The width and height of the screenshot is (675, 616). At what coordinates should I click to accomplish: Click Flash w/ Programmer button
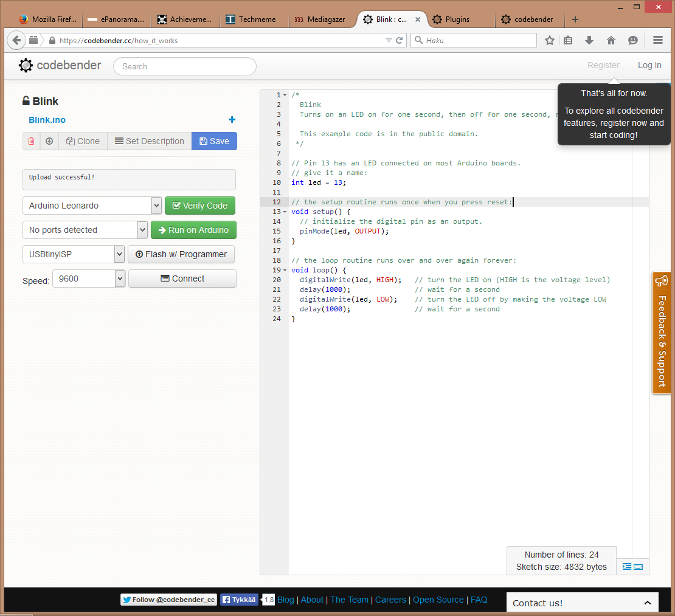click(x=181, y=254)
